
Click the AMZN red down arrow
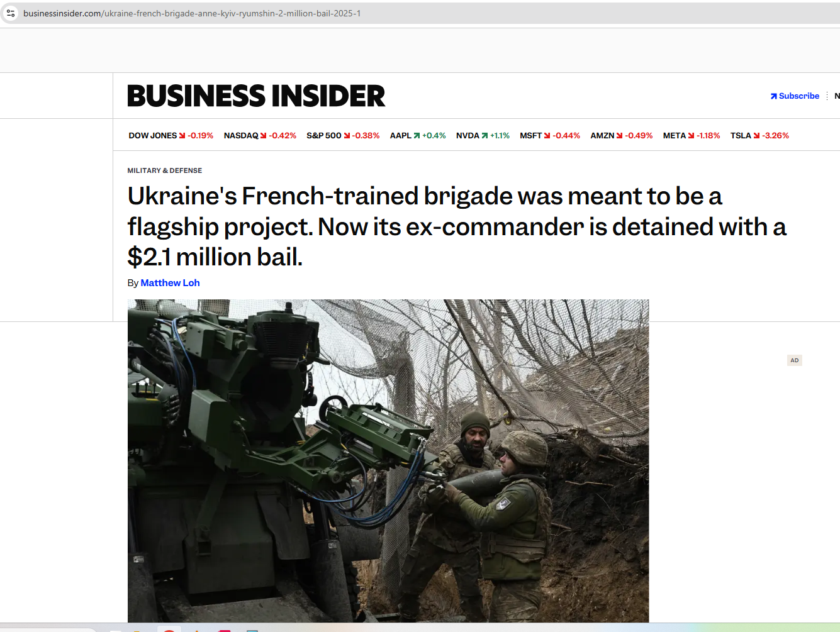619,136
